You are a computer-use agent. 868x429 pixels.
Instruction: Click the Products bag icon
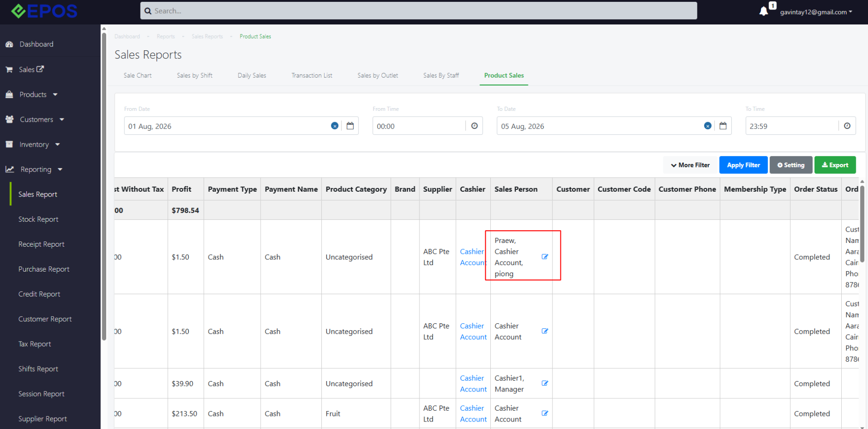tap(9, 94)
